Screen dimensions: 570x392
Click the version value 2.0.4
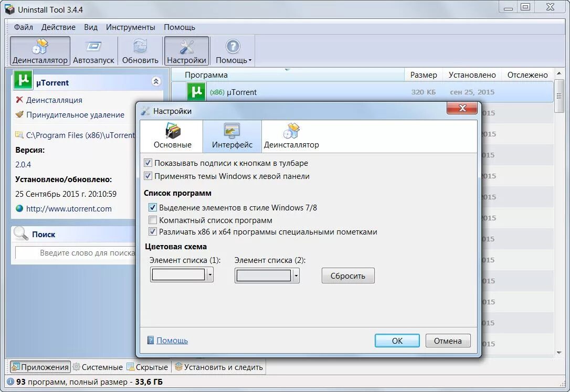point(23,165)
